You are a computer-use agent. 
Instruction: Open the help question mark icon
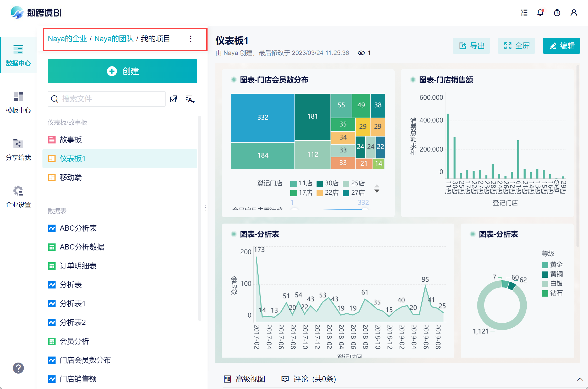18,368
